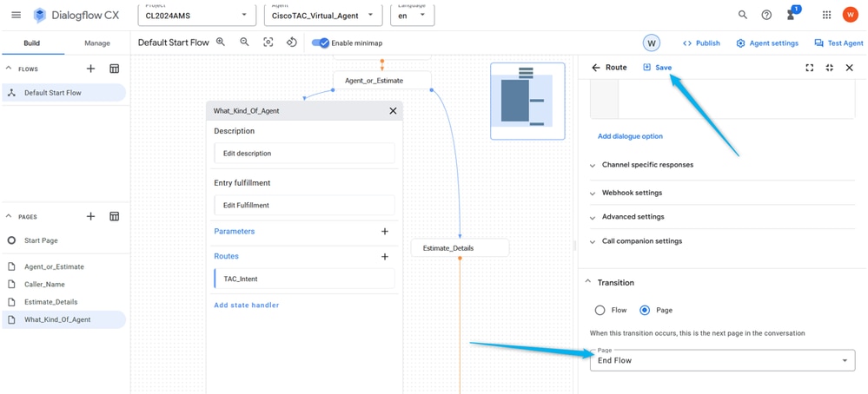This screenshot has width=868, height=394.
Task: Click the circled W collaborator avatar
Action: coord(652,43)
